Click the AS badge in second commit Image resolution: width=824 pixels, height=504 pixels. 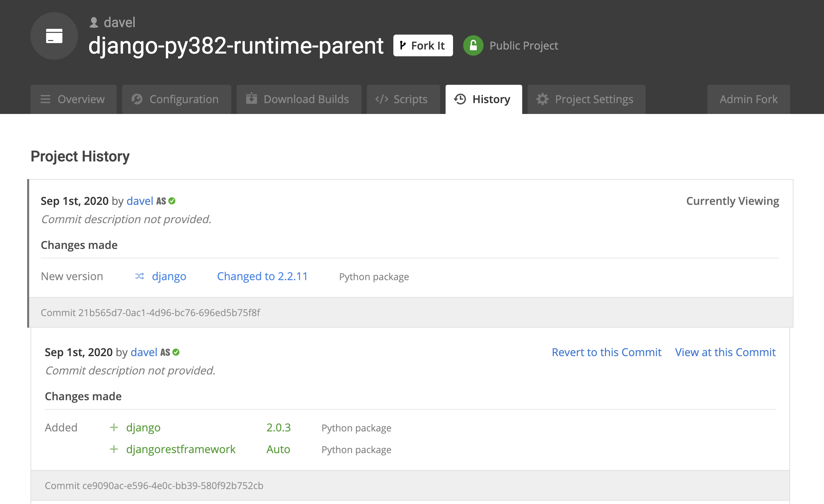165,352
